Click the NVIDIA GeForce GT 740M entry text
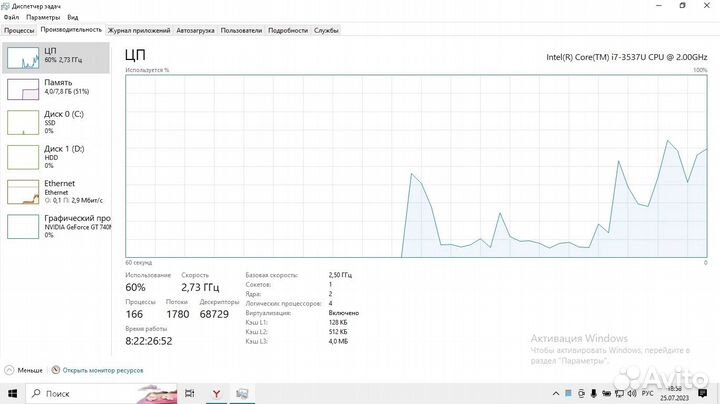Viewport: 720px width, 404px height. tap(78, 227)
